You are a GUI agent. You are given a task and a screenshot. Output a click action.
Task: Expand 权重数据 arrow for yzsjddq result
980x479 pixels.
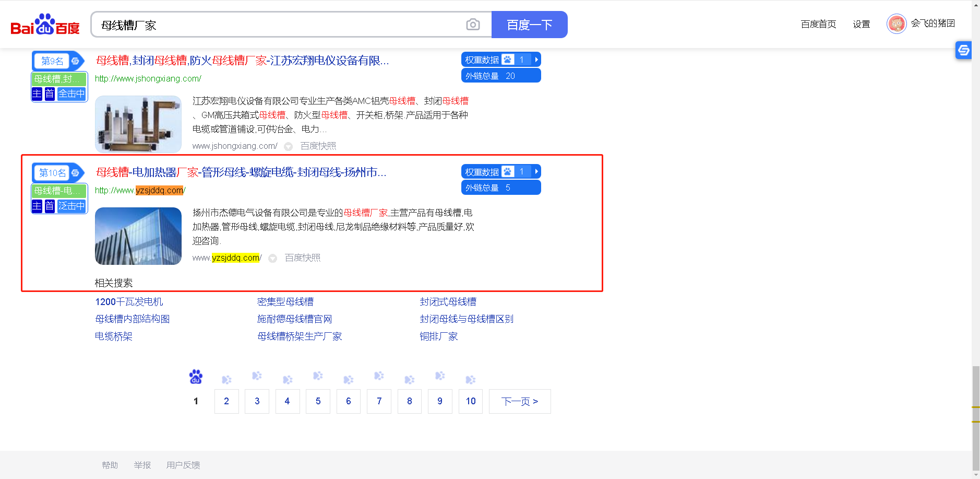[x=536, y=171]
